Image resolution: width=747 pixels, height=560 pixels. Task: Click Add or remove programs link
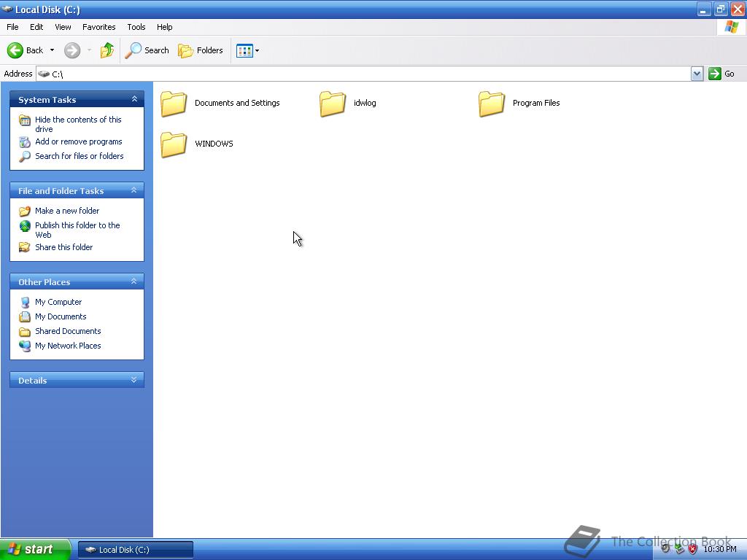[x=79, y=141]
